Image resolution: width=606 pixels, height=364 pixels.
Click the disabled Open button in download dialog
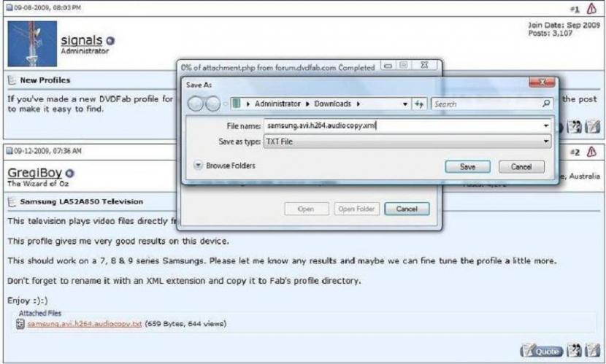(307, 209)
